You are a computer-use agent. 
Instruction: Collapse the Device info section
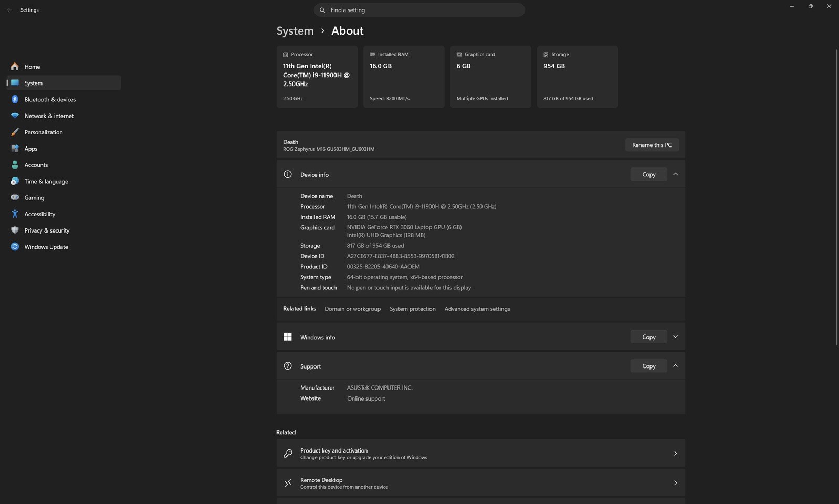pos(675,174)
